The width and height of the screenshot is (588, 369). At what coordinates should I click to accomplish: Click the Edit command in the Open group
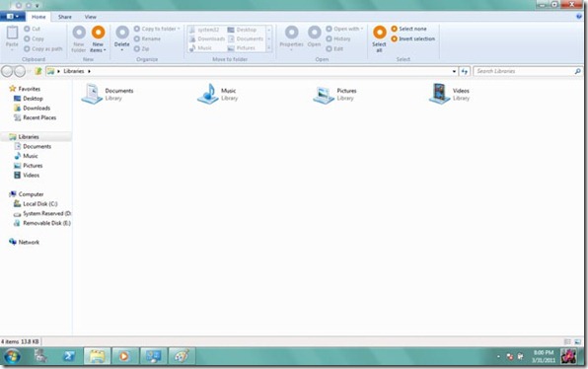coord(334,48)
